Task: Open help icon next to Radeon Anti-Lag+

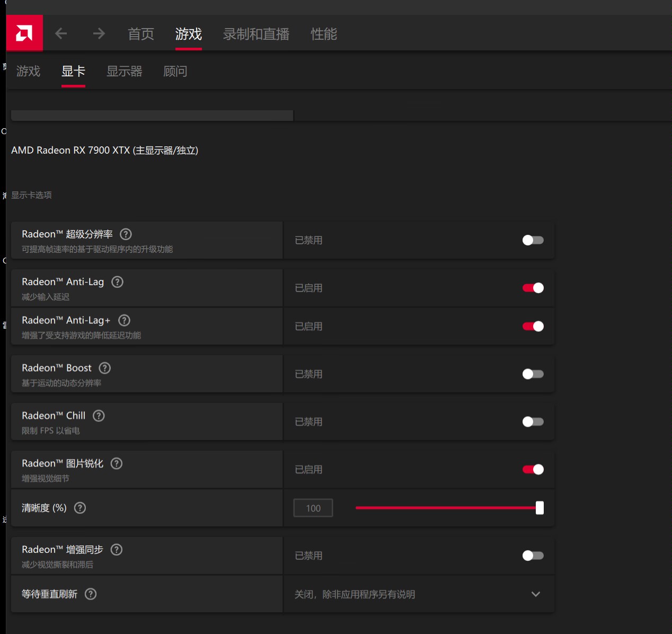Action: tap(124, 320)
